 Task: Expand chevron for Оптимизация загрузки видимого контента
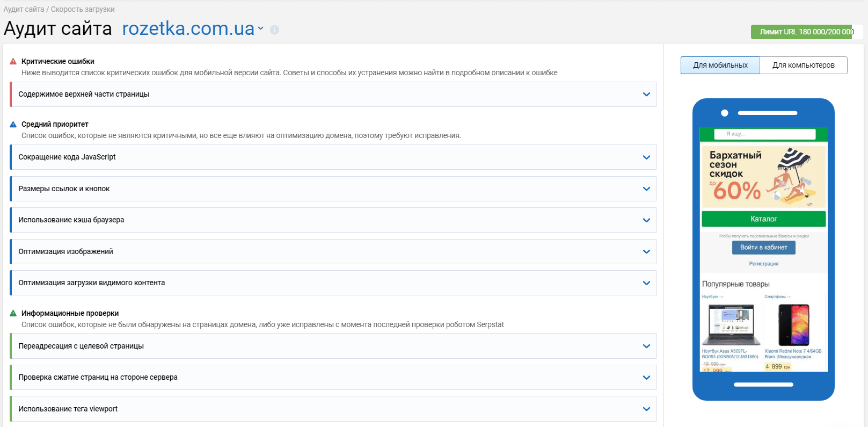[x=646, y=283]
